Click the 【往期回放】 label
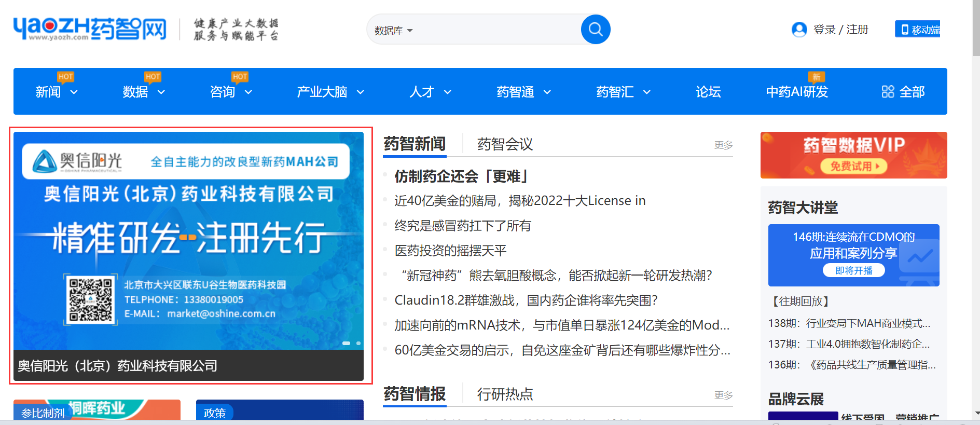 [x=800, y=301]
